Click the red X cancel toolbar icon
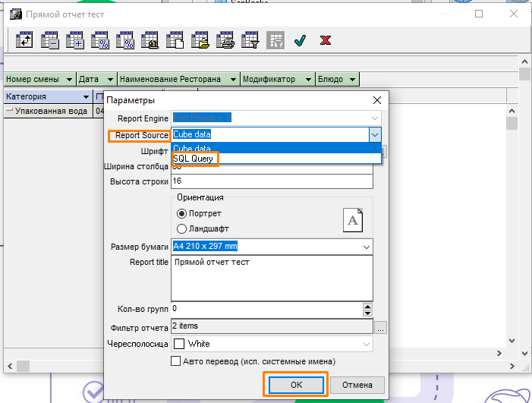The width and height of the screenshot is (532, 403). pos(326,40)
